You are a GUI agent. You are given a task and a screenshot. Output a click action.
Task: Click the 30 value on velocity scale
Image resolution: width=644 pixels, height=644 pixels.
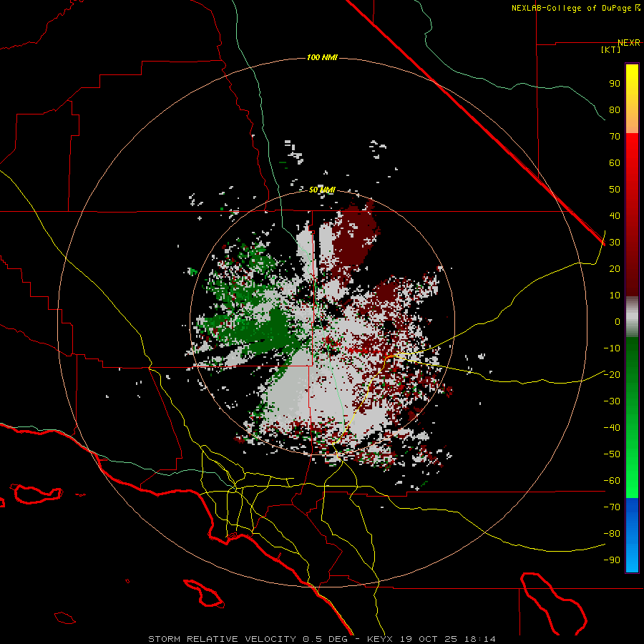pos(615,243)
